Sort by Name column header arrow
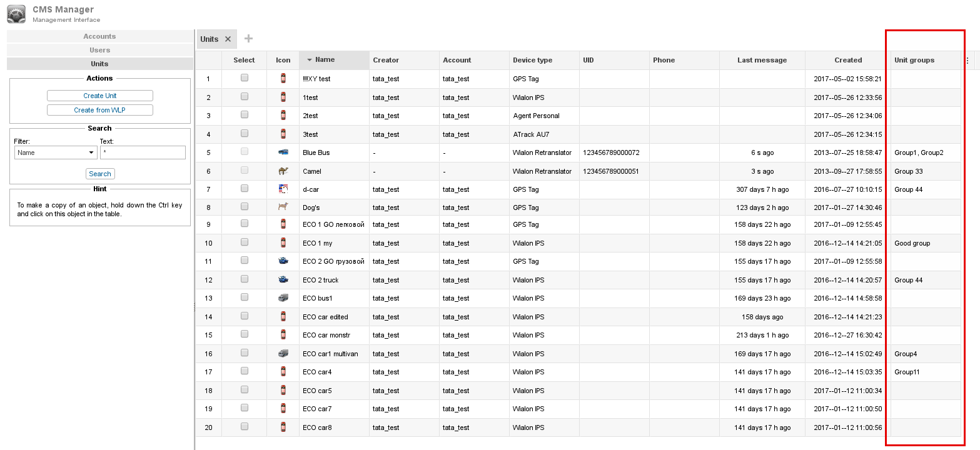The width and height of the screenshot is (980, 450). [x=310, y=60]
